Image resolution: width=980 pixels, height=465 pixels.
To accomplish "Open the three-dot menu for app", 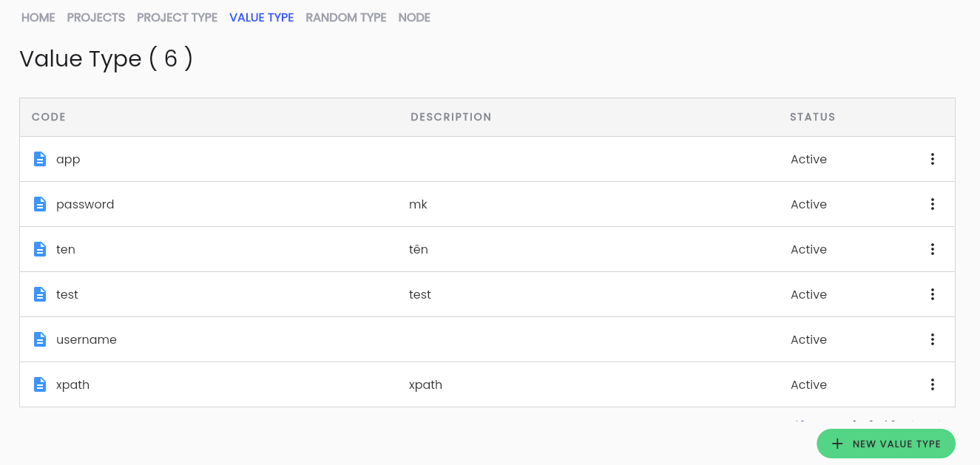I will coord(933,159).
